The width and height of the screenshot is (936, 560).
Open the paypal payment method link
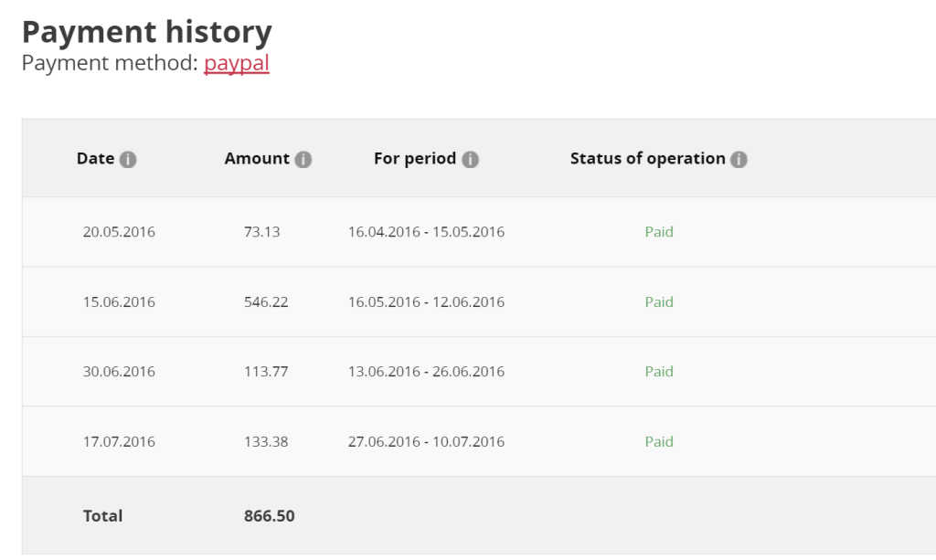point(238,63)
